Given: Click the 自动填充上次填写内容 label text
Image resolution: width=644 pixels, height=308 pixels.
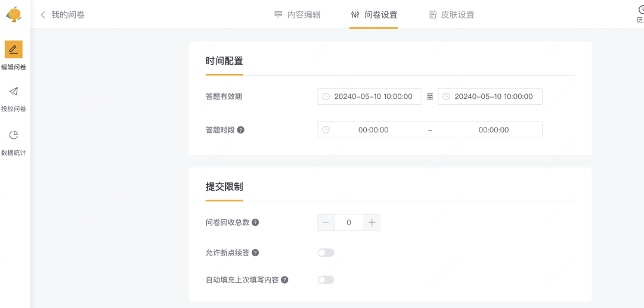Looking at the screenshot, I should coord(242,280).
